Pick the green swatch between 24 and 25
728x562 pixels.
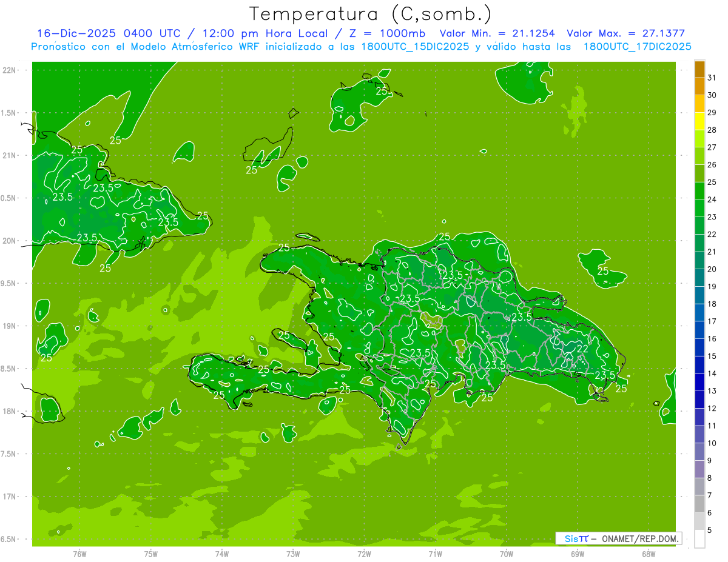pyautogui.click(x=699, y=191)
